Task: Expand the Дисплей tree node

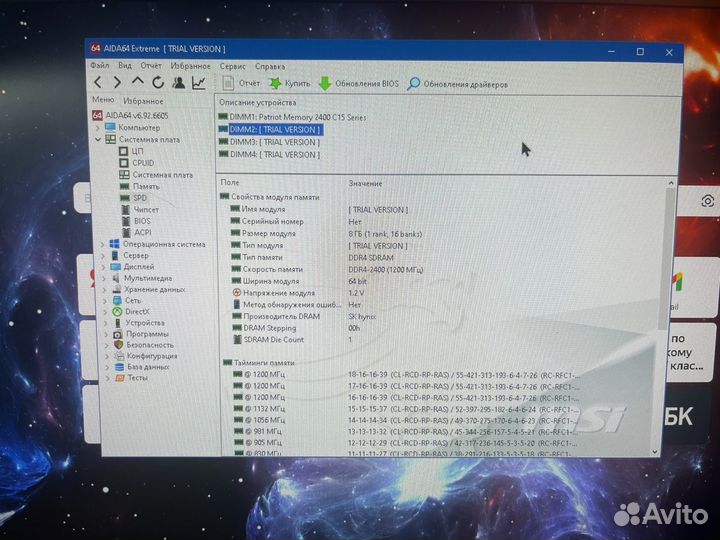Action: (x=104, y=267)
